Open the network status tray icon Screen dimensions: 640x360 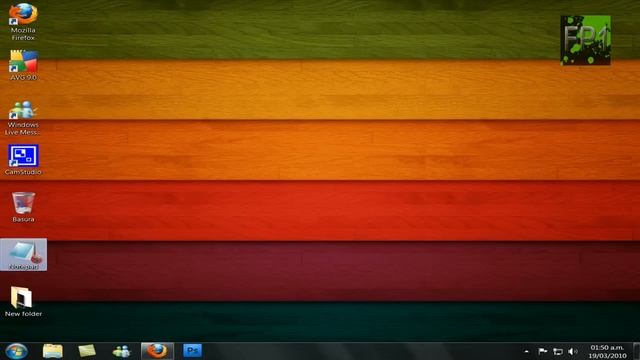[558, 351]
